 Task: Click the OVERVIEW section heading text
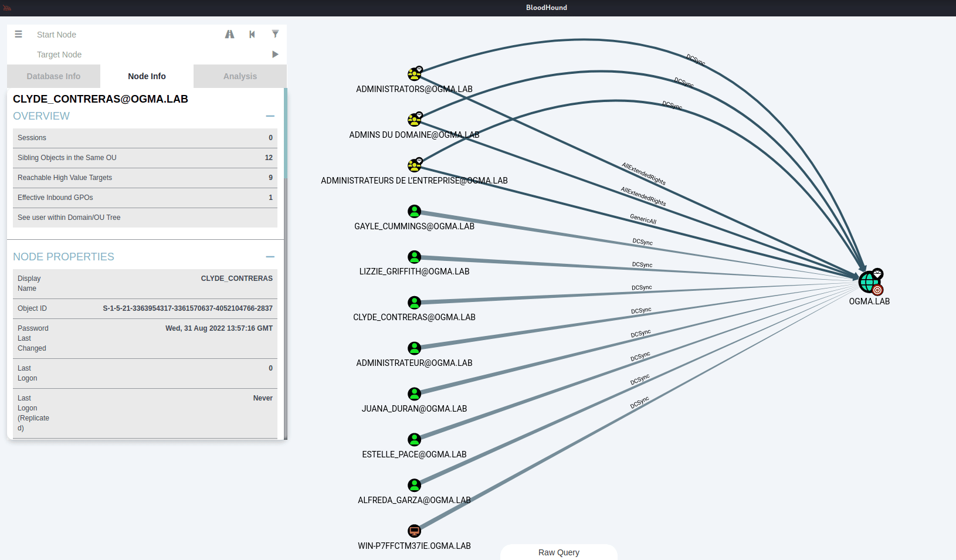pos(41,116)
